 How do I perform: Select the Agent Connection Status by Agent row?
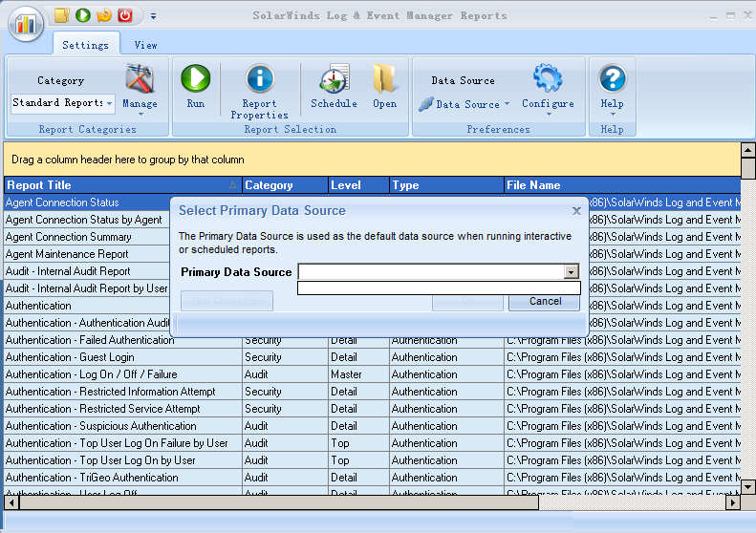click(x=87, y=220)
